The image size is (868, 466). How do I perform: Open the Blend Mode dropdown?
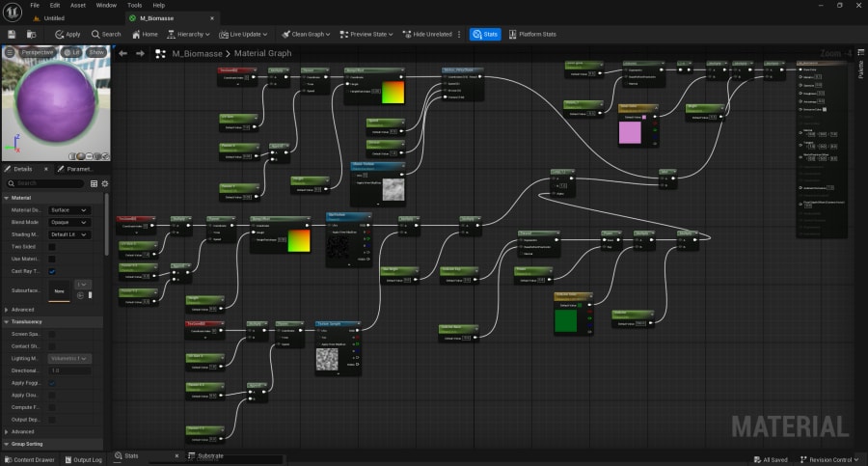69,222
